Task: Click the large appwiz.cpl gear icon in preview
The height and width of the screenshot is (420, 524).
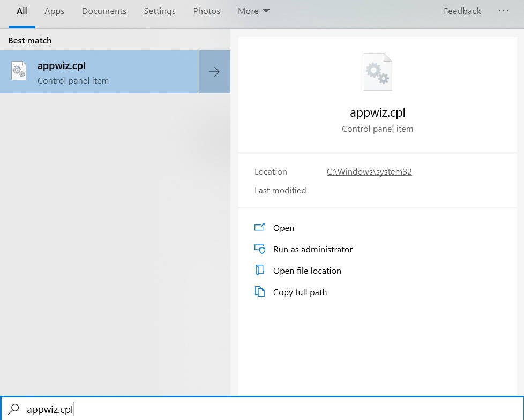Action: click(377, 72)
